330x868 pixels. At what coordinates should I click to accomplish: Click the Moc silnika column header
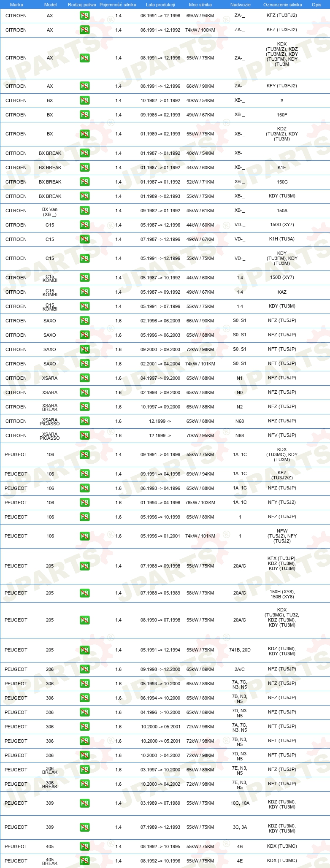[200, 5]
